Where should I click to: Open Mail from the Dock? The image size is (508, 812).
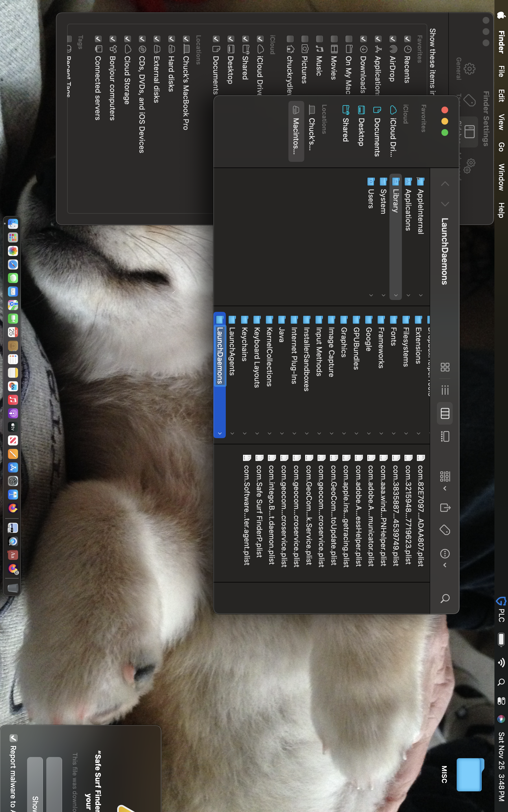13,292
